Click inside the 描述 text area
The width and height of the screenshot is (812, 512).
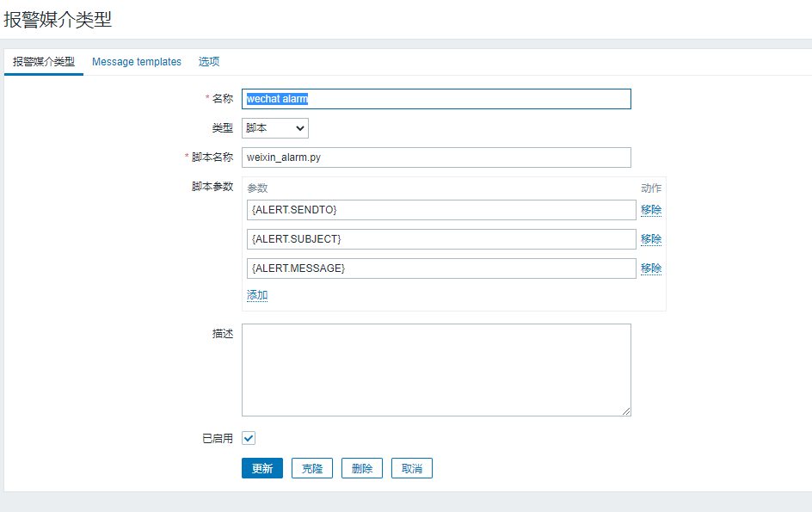tap(436, 370)
